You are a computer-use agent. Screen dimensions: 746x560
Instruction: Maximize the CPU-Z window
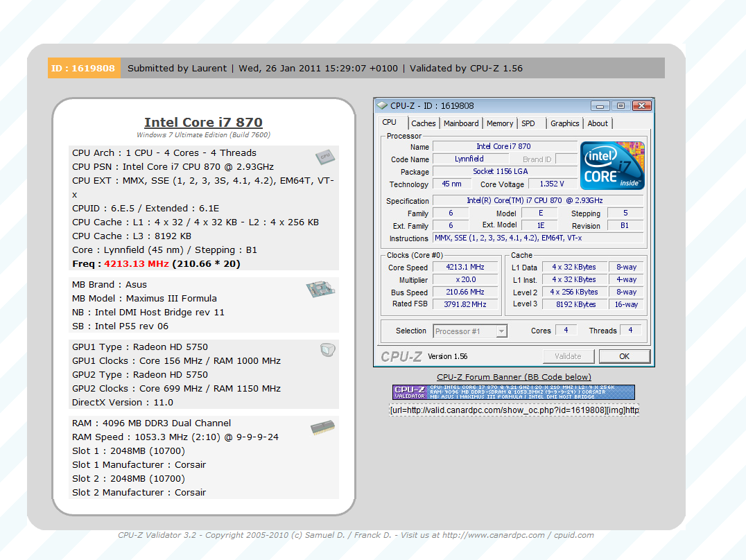621,105
